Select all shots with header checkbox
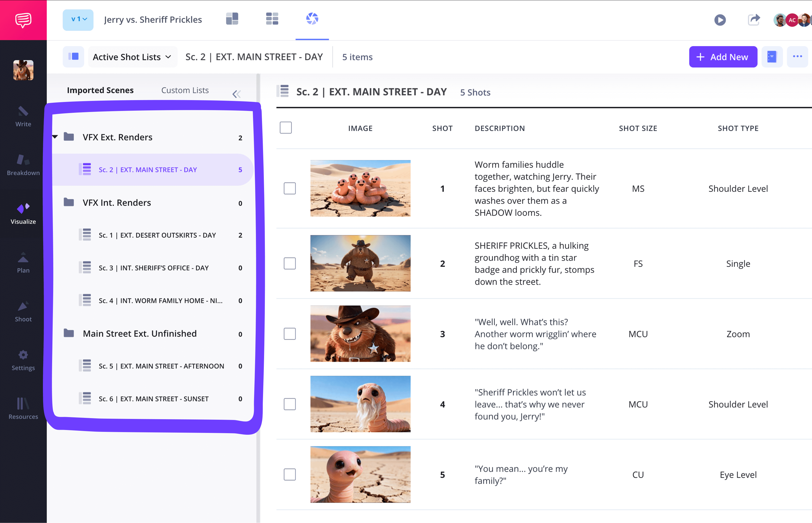Image resolution: width=812 pixels, height=523 pixels. coord(285,128)
